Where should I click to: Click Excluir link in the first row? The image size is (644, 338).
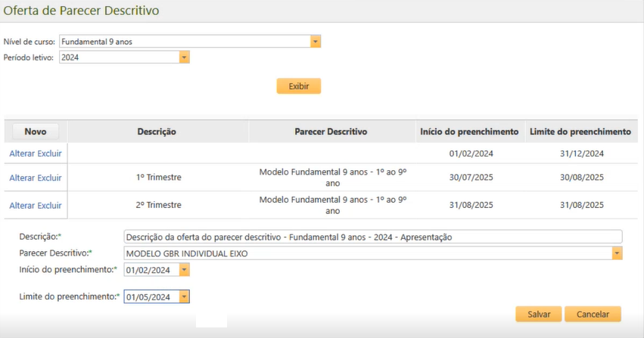[x=49, y=153]
